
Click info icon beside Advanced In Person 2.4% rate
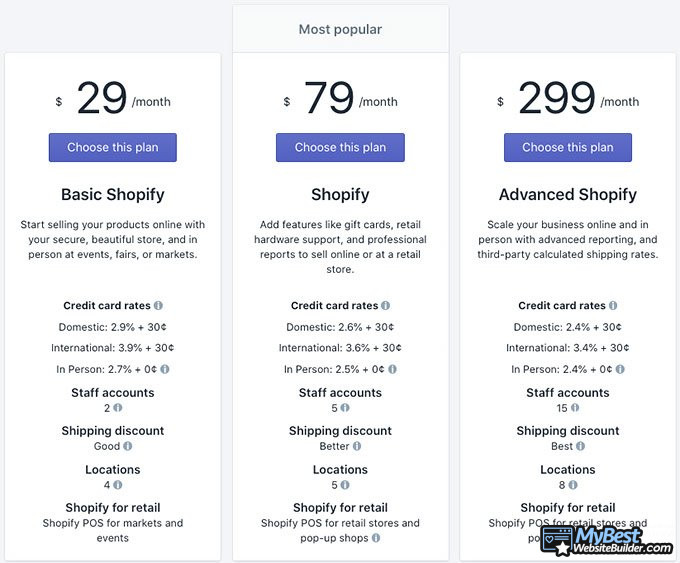(620, 369)
